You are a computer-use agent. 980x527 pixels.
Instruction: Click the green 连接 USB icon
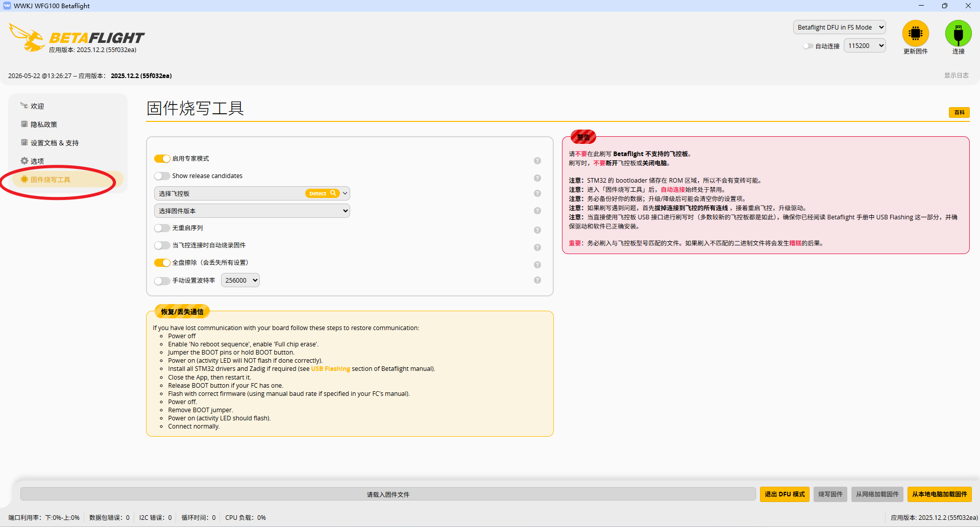pyautogui.click(x=958, y=33)
